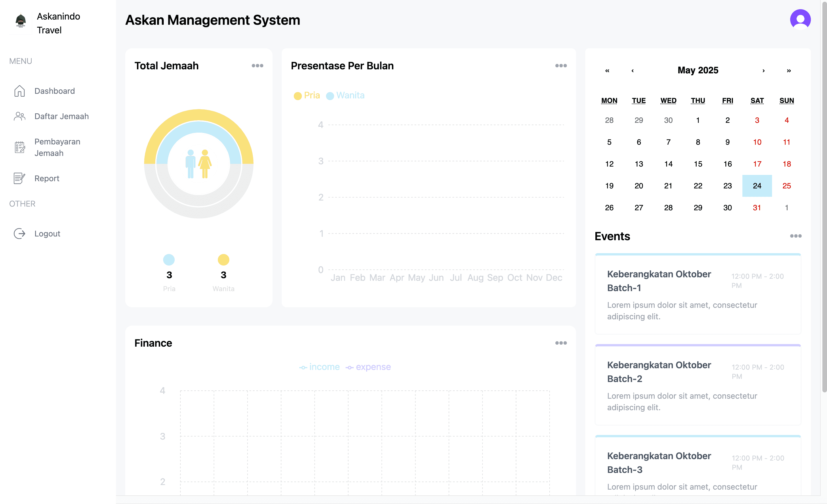Open Presentase Per Bulan options menu

point(561,66)
